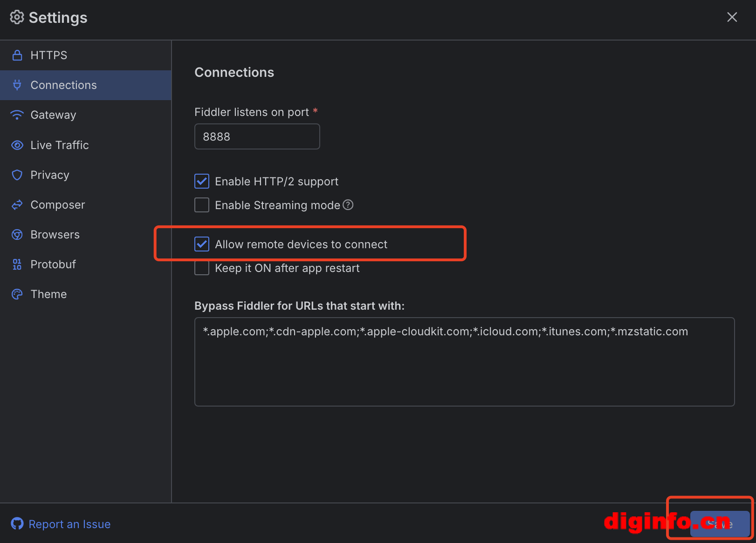Viewport: 756px width, 543px height.
Task: Click the GitHub icon in footer
Action: 17,524
